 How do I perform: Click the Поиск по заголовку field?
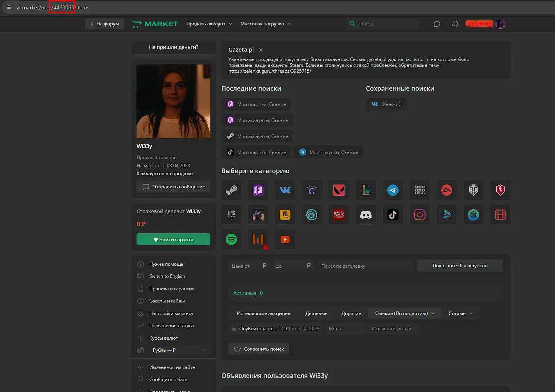pyautogui.click(x=365, y=266)
